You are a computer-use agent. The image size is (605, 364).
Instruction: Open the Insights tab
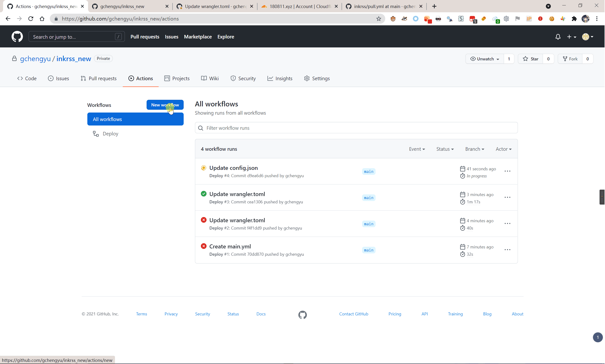[x=280, y=79]
